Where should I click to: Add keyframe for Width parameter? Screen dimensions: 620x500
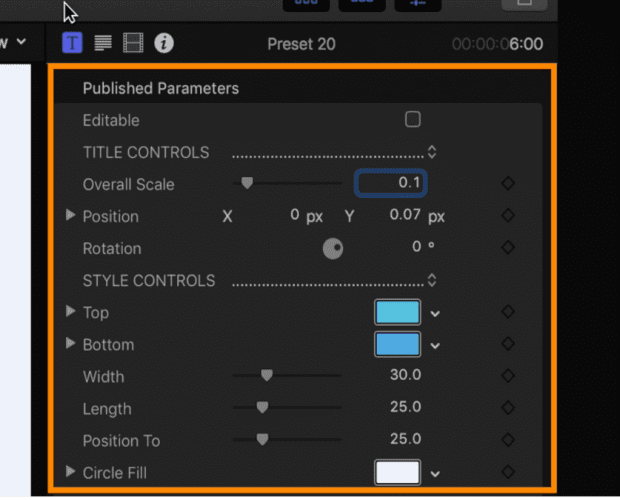[x=508, y=375]
